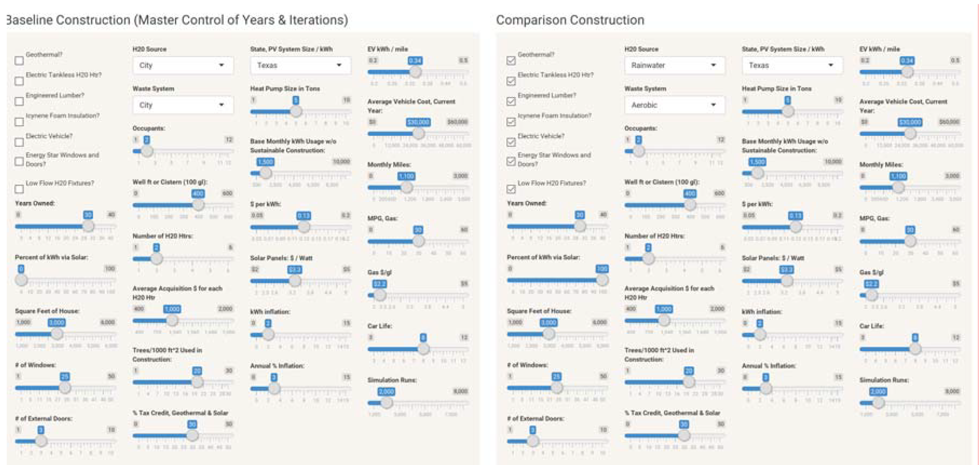Viewport: 980px width, 465px height.
Task: Click Baseline Simulation Runs slider handle
Action: [386, 403]
